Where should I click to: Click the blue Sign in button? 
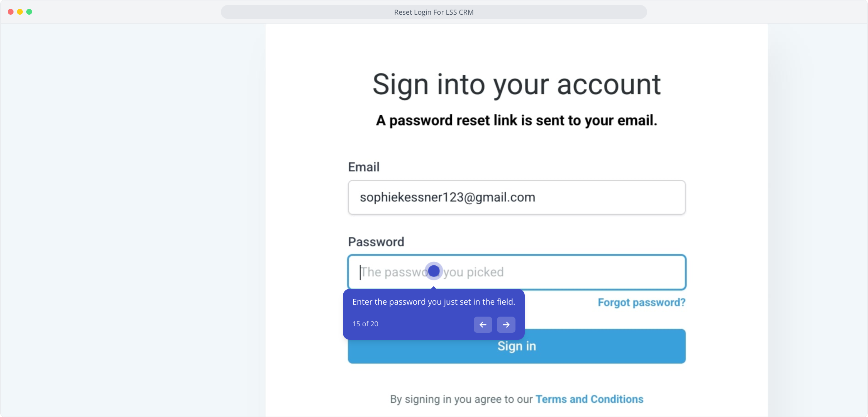pos(517,346)
